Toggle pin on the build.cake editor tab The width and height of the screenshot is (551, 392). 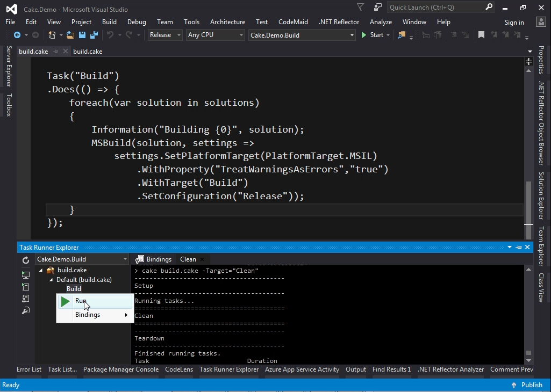point(55,51)
